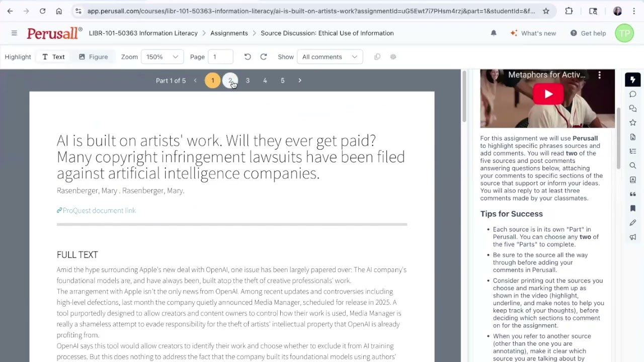Open the single comment bubble panel
Screen dimensions: 644x362
click(x=633, y=94)
